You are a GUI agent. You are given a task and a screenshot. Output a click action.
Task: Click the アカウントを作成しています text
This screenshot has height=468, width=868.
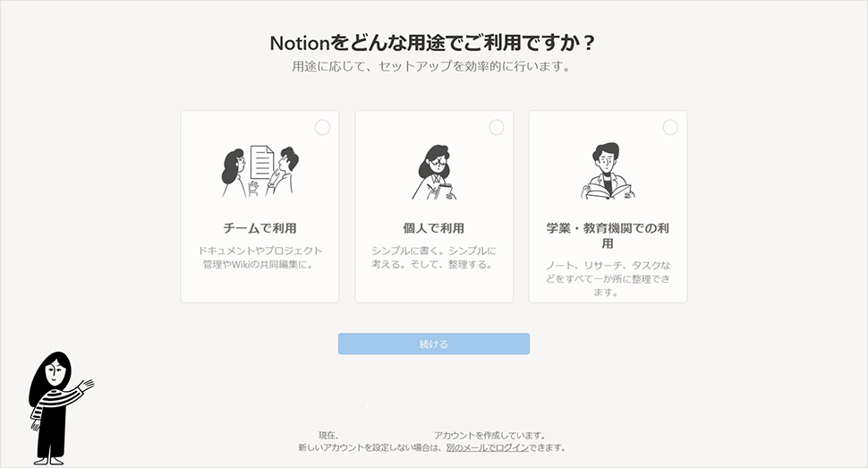[490, 435]
